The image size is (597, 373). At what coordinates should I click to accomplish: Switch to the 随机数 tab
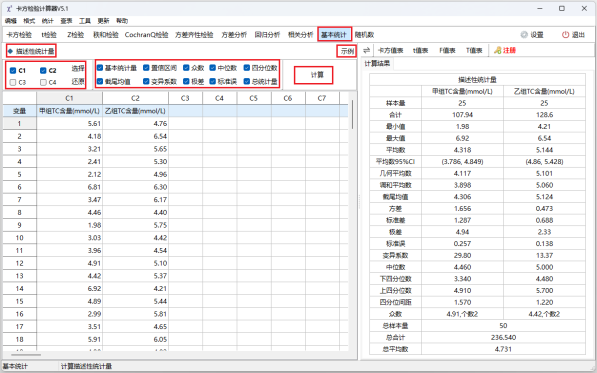[x=364, y=35]
